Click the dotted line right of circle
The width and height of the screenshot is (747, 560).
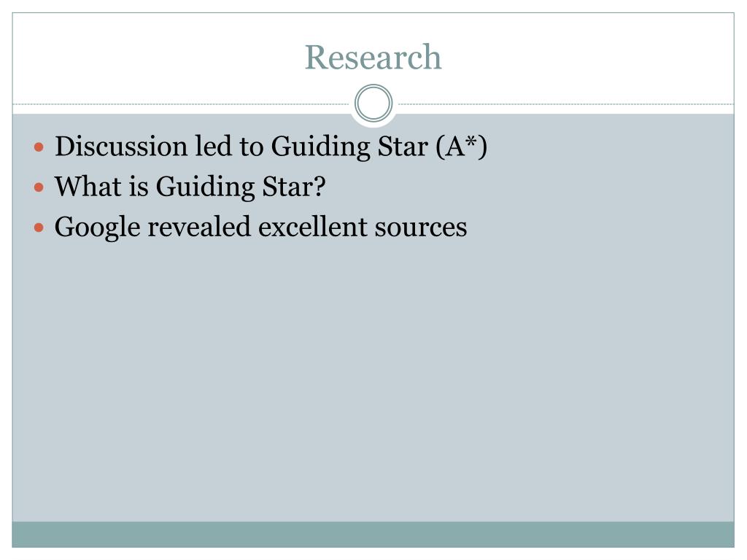(x=566, y=104)
